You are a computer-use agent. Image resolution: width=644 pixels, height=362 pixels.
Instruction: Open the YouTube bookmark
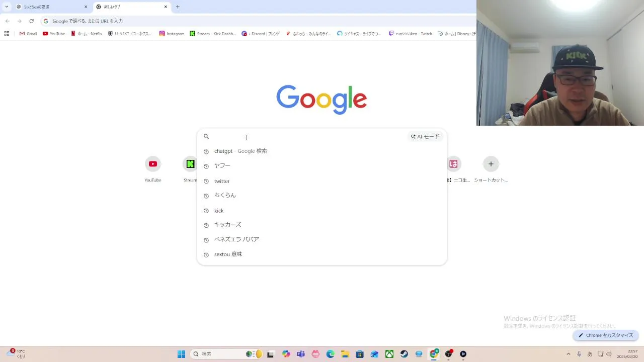coord(54,34)
